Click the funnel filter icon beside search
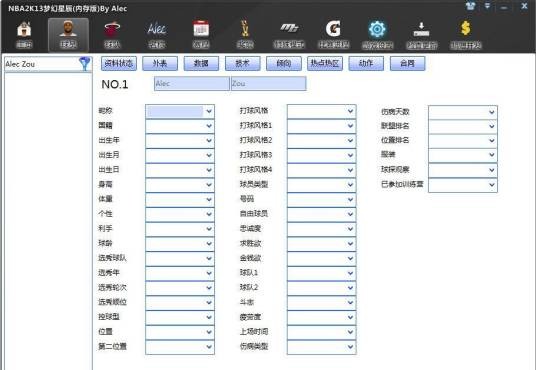 pyautogui.click(x=84, y=64)
